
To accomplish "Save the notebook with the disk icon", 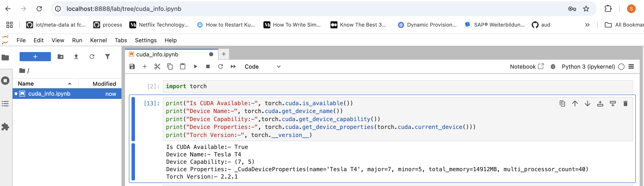I will [x=132, y=66].
